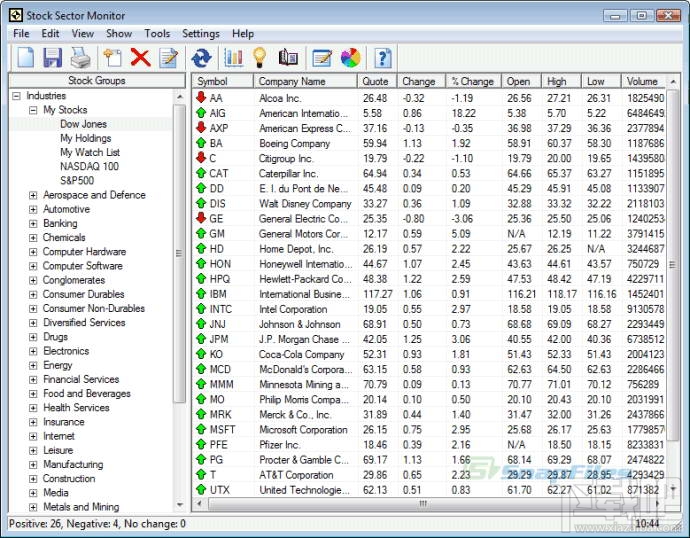
Task: Sort by Quote column header
Action: (x=377, y=81)
